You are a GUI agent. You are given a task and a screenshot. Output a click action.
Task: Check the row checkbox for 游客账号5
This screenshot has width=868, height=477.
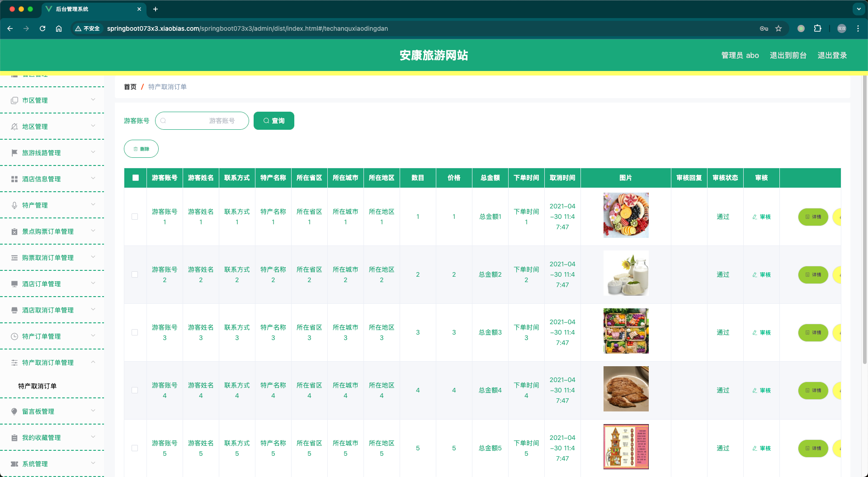[x=135, y=448]
